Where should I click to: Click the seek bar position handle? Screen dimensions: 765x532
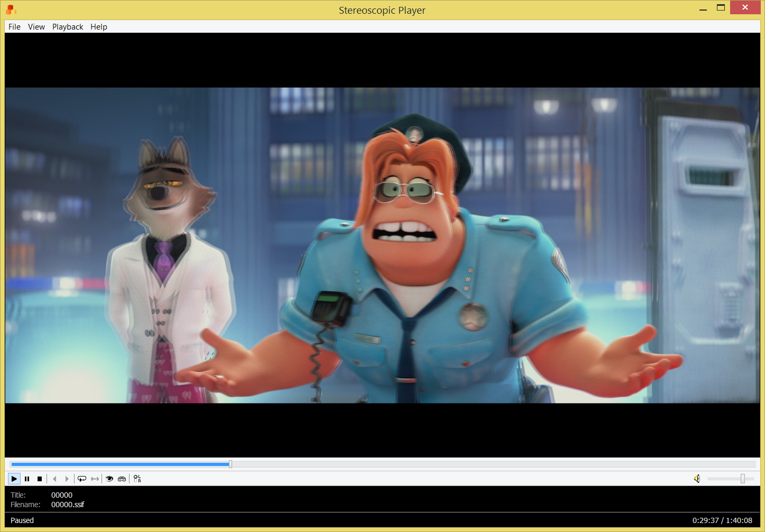[x=231, y=464]
